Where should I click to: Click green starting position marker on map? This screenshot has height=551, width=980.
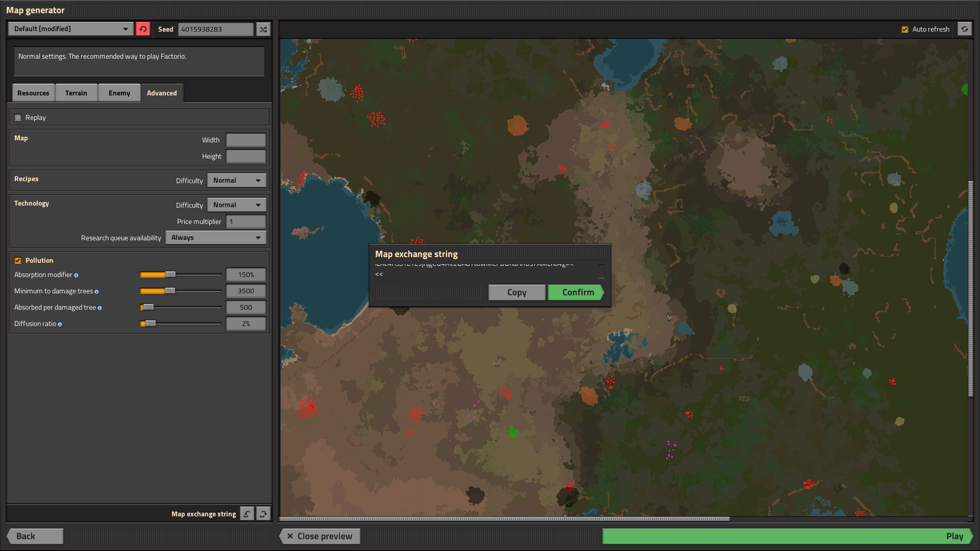513,433
